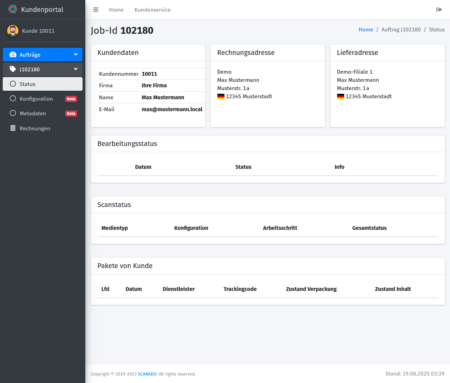Follow the Home breadcrumb link
The width and height of the screenshot is (450, 383).
tap(366, 30)
